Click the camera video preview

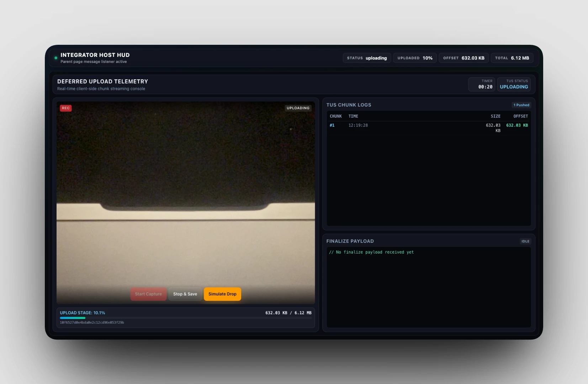click(186, 203)
